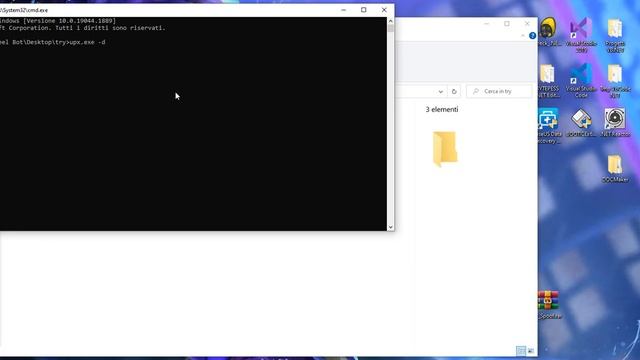The image size is (640, 360).
Task: Click the cmd scrollbar down arrow
Action: [x=391, y=227]
